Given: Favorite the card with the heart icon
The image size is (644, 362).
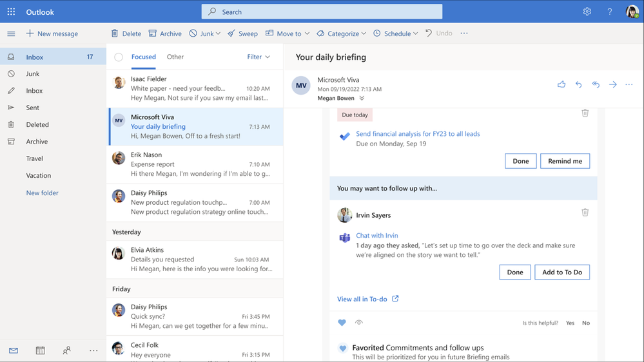Looking at the screenshot, I should pos(342,323).
